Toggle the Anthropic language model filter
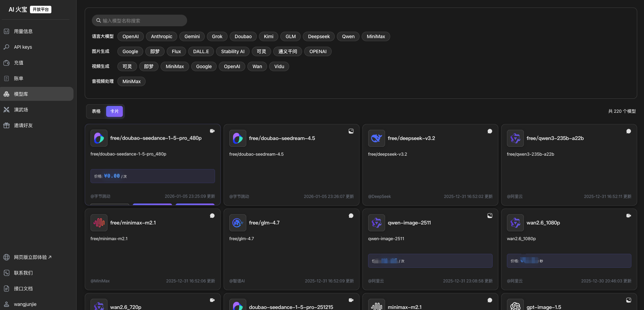 (162, 36)
